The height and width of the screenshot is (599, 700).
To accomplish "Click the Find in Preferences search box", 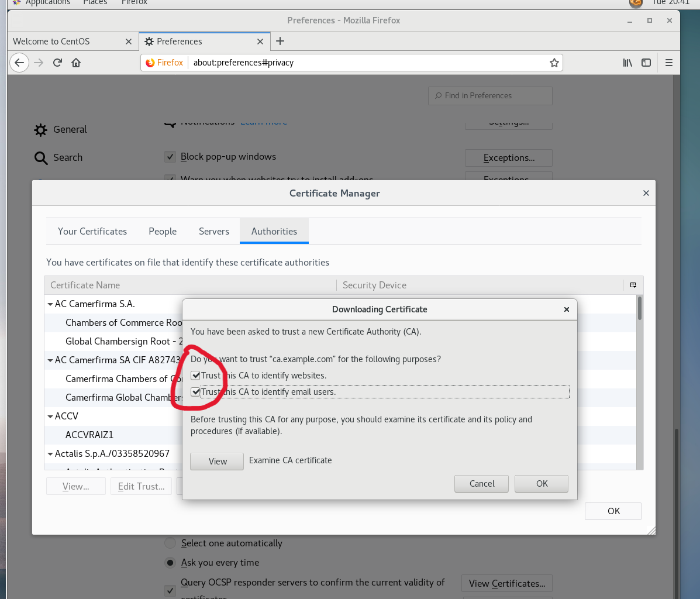I will 490,95.
